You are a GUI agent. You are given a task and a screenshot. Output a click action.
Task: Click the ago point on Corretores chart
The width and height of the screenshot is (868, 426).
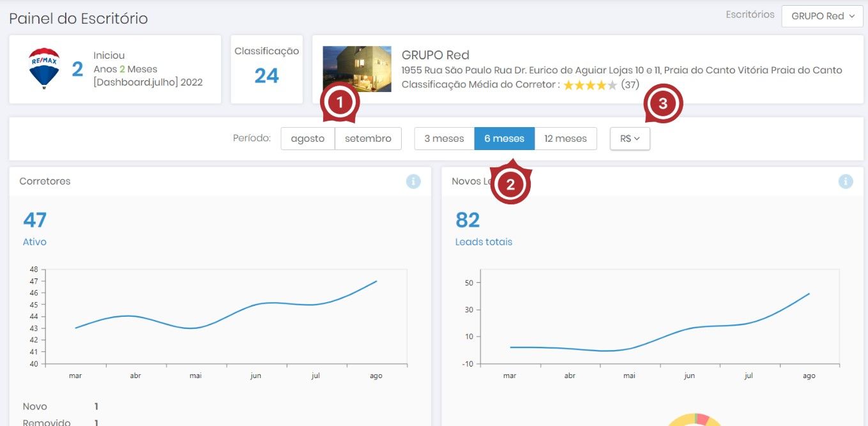coord(376,281)
